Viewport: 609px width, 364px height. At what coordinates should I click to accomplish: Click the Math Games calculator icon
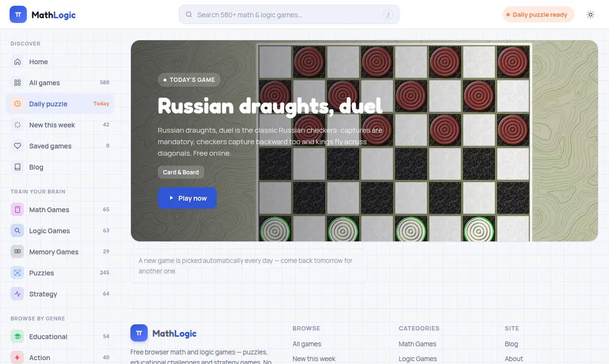point(18,210)
